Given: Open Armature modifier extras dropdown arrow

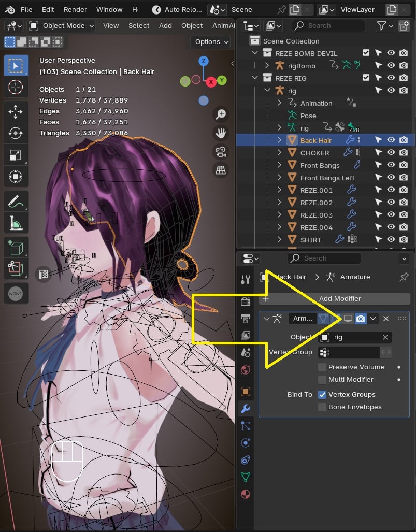Looking at the screenshot, I should pos(373,319).
